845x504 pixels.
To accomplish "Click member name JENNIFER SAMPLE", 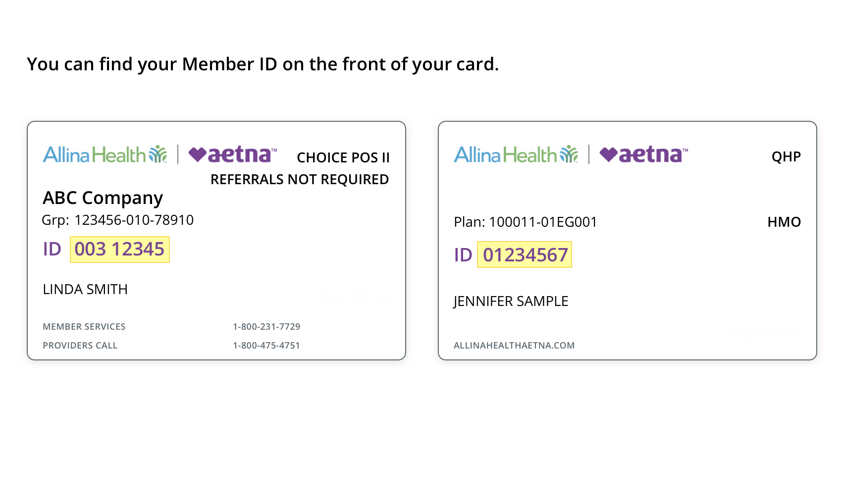I will tap(511, 301).
